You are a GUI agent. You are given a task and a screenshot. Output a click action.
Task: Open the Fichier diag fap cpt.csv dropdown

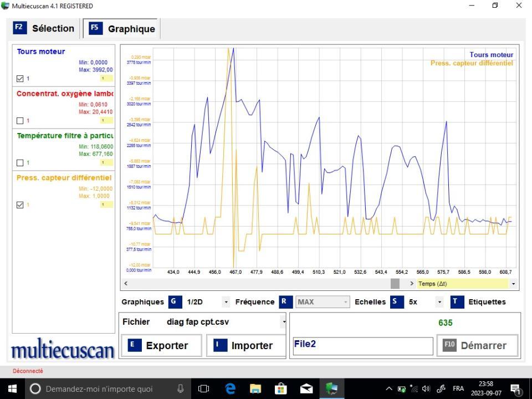tap(283, 321)
